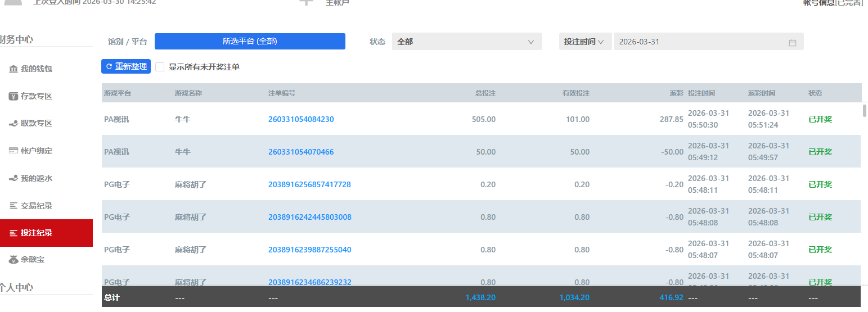The image size is (868, 312).
Task: Open bet number 2038916256857417728 link
Action: tap(309, 184)
